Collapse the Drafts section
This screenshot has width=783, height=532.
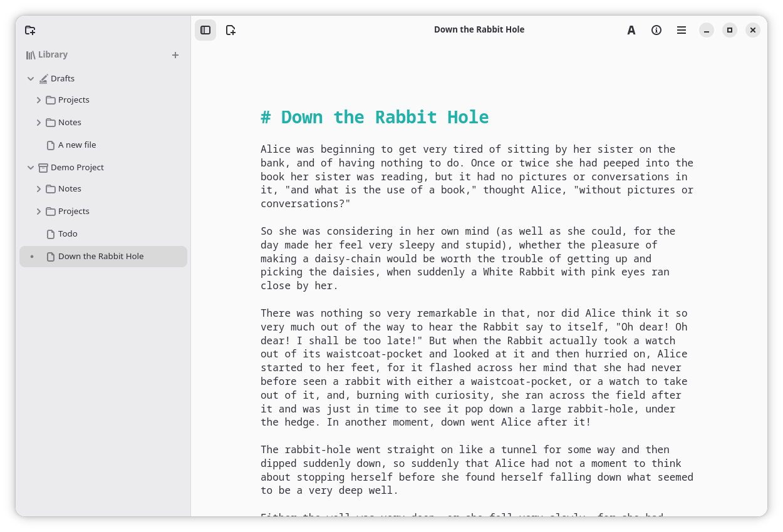click(30, 78)
